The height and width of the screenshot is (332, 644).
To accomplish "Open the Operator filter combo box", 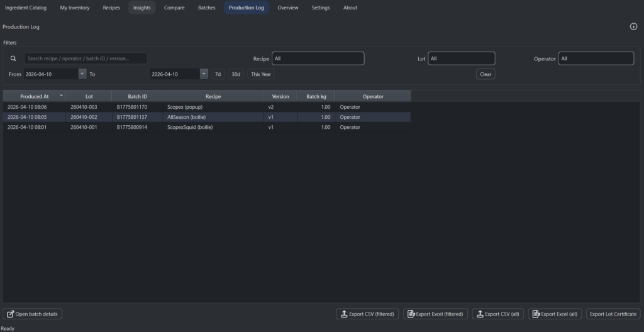I will 596,58.
